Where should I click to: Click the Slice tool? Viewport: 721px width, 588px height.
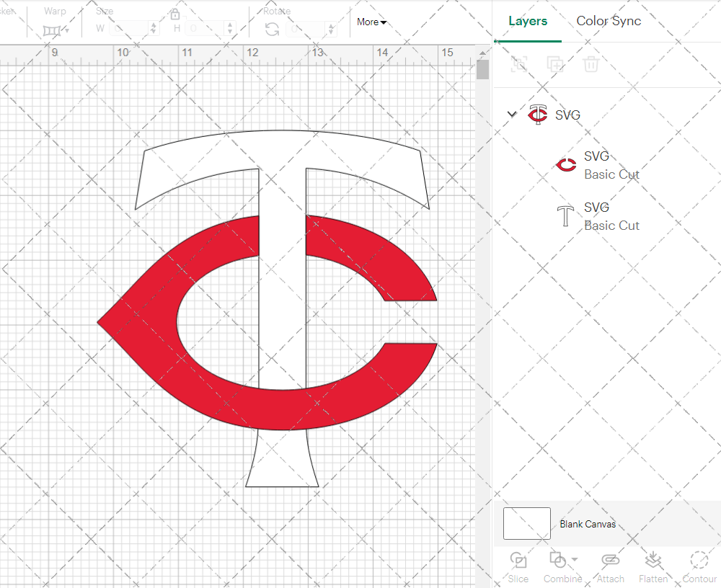[x=518, y=567]
